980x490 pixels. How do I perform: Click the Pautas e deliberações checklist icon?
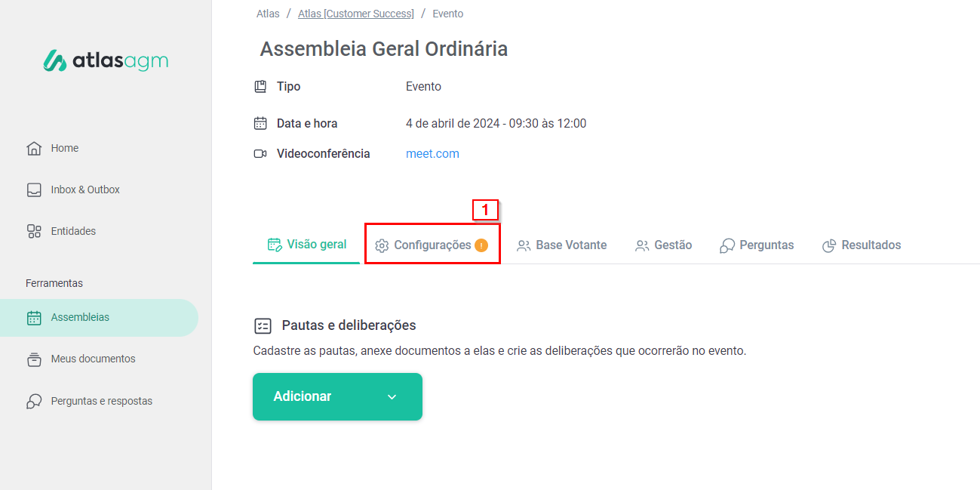263,325
